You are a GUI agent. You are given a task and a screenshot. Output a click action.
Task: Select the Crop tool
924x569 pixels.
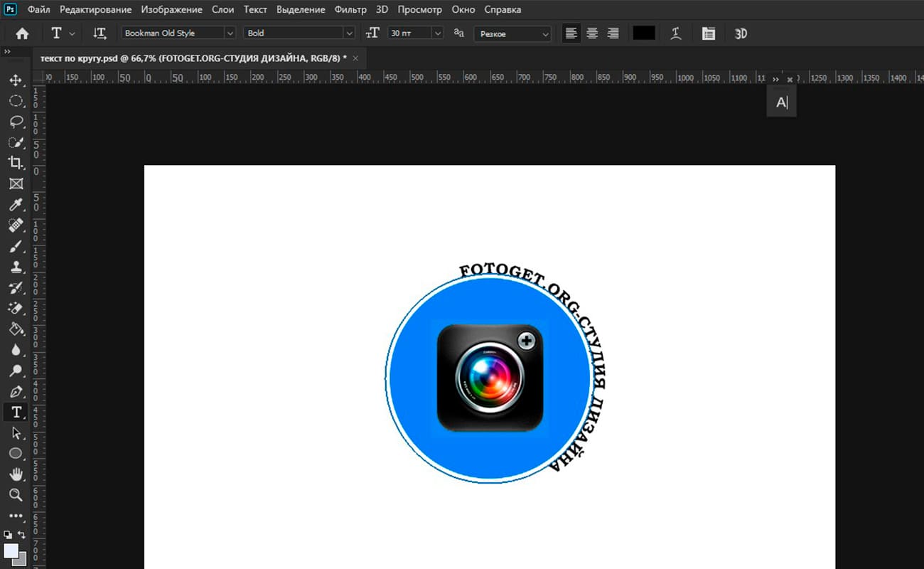click(16, 163)
